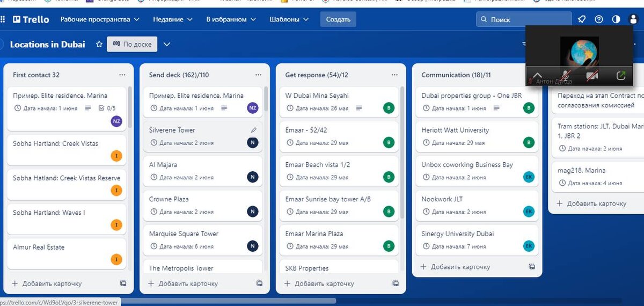Open Send deck list actions menu
Image resolution: width=644 pixels, height=306 pixels.
point(259,75)
